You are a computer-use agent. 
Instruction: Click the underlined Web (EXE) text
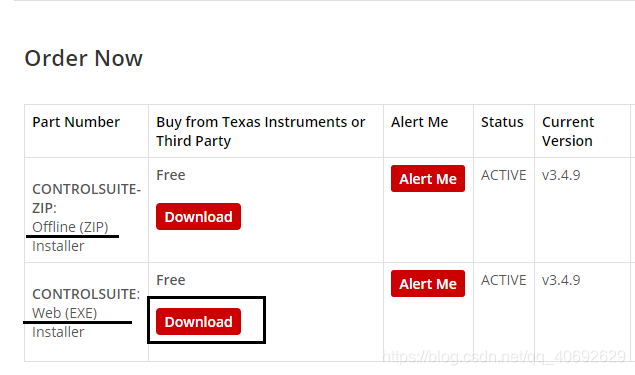tap(65, 313)
